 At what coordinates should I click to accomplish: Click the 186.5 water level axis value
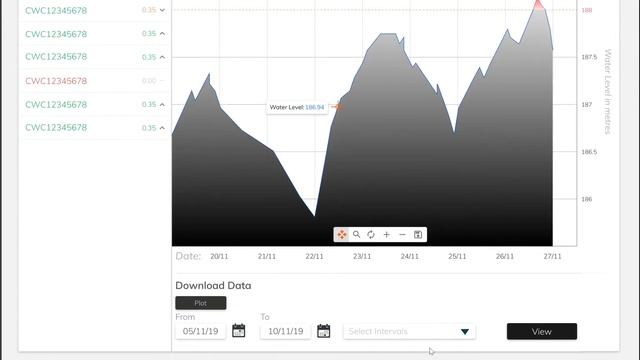point(589,152)
